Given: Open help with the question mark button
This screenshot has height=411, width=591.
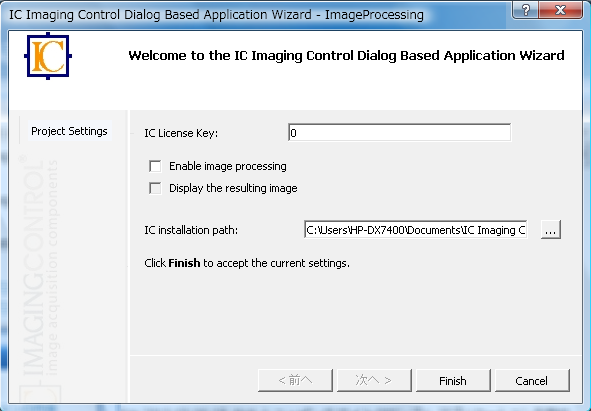Looking at the screenshot, I should pyautogui.click(x=525, y=9).
